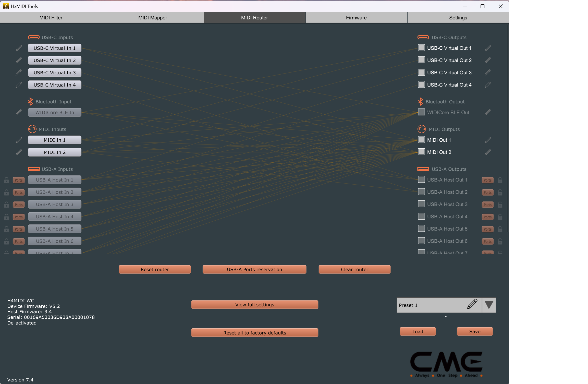Click edit pencil next to MIDI In 2
588x384 pixels.
coord(19,152)
